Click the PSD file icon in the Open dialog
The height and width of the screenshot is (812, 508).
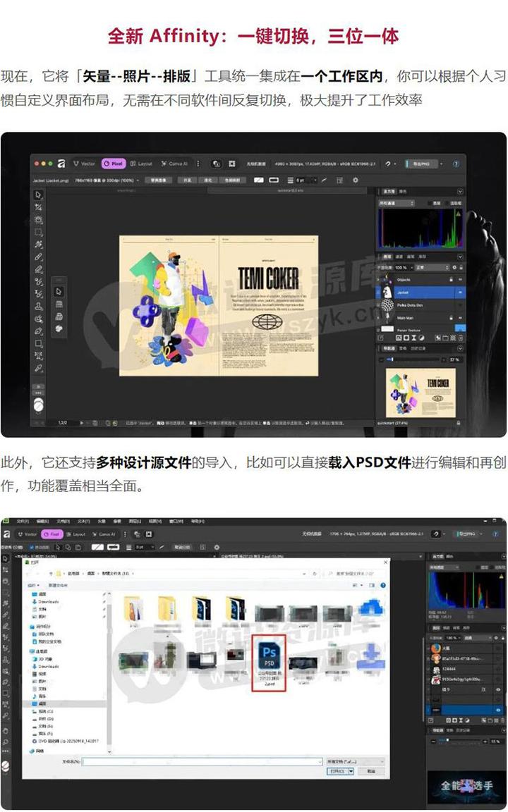pos(269,655)
